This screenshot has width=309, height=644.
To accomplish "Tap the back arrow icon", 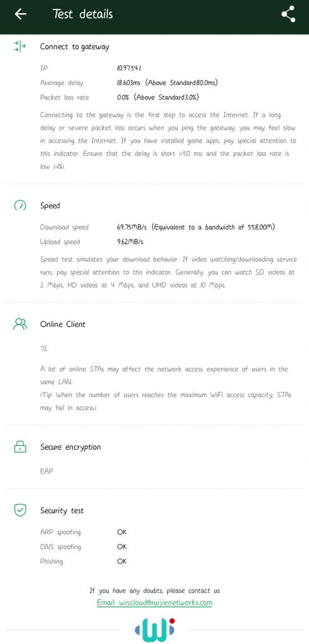I will tap(20, 14).
